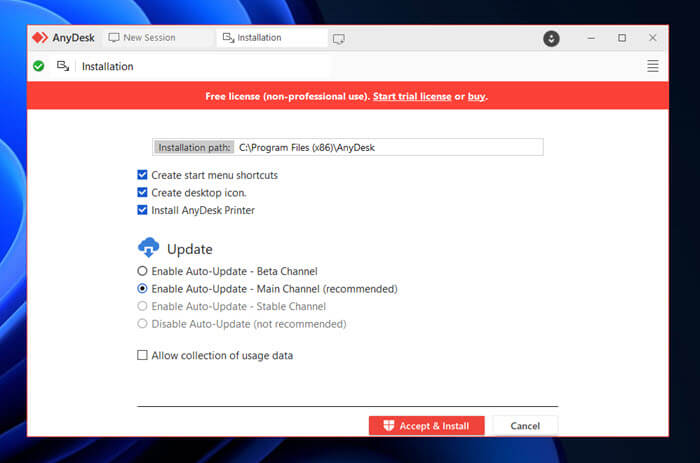Switch to the New Session tab
The image size is (700, 463).
[x=157, y=38]
